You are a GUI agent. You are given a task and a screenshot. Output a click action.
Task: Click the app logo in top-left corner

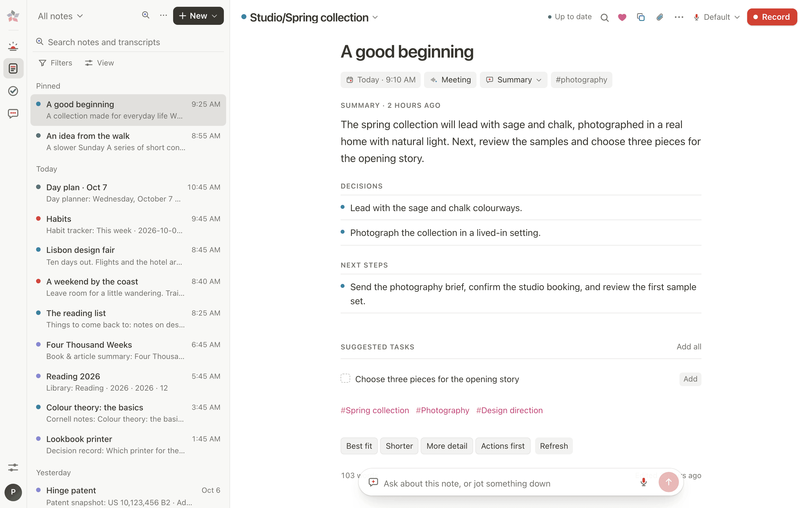coord(13,16)
